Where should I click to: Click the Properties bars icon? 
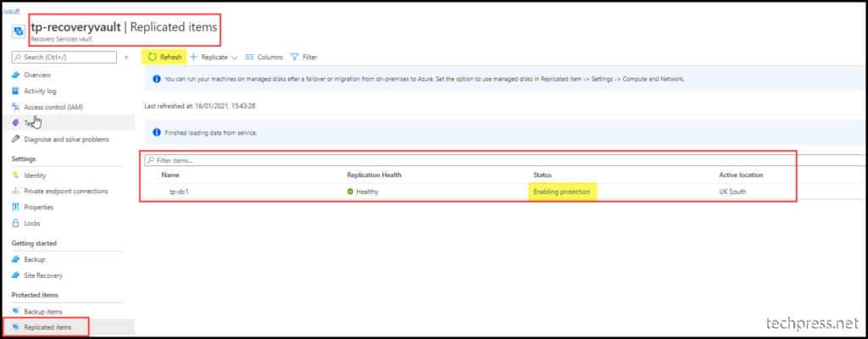tap(16, 207)
